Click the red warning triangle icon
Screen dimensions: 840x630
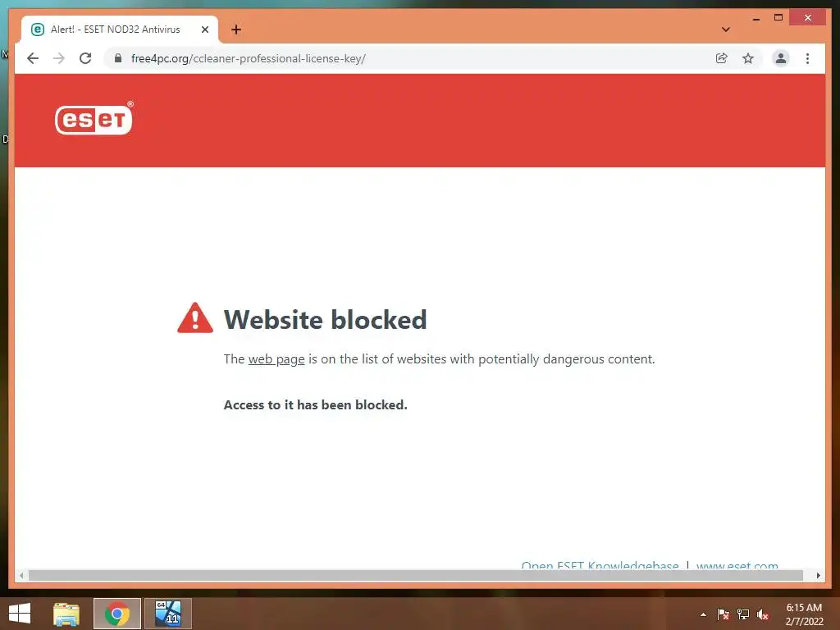tap(195, 317)
